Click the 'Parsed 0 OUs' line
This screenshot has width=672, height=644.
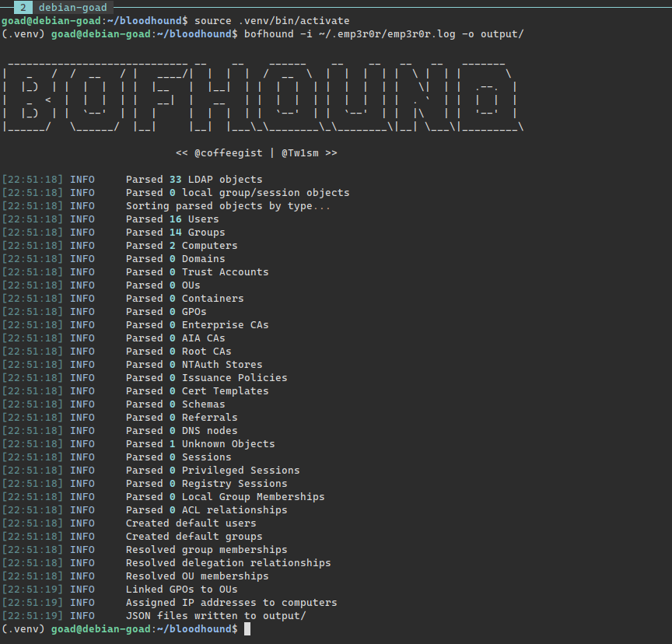163,285
